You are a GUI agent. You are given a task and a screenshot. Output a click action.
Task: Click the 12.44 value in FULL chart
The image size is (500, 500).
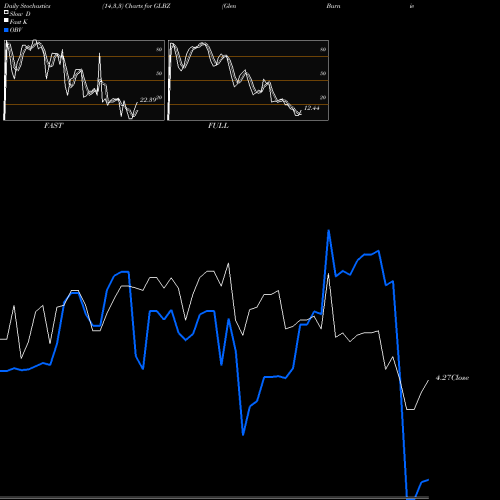312,108
